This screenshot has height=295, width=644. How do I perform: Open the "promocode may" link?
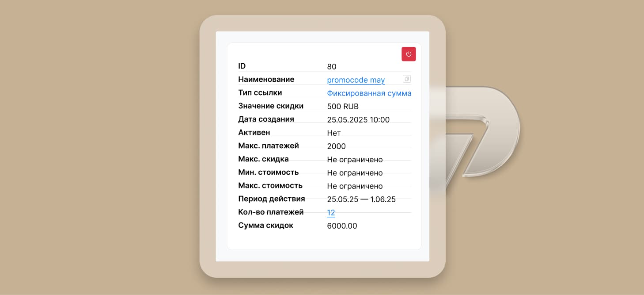tap(356, 80)
